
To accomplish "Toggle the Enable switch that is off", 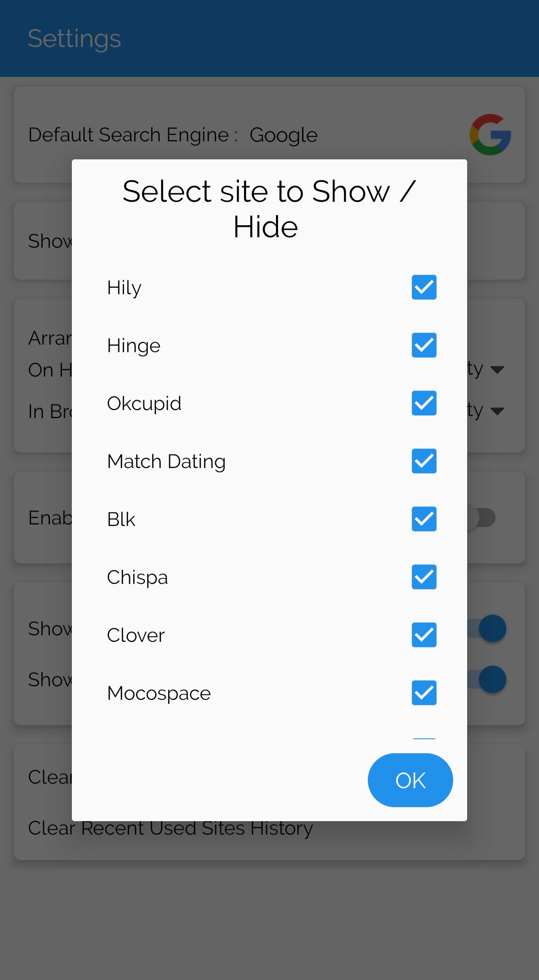I will [481, 518].
